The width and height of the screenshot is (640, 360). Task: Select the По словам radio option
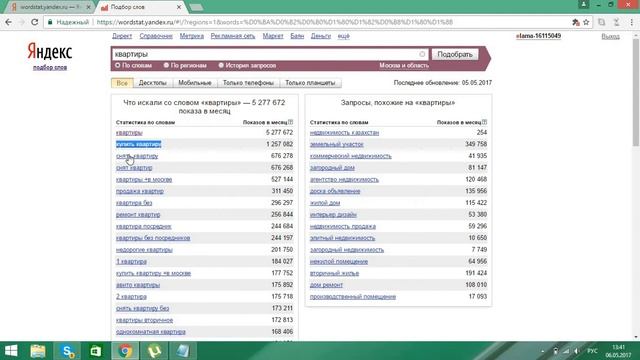118,65
